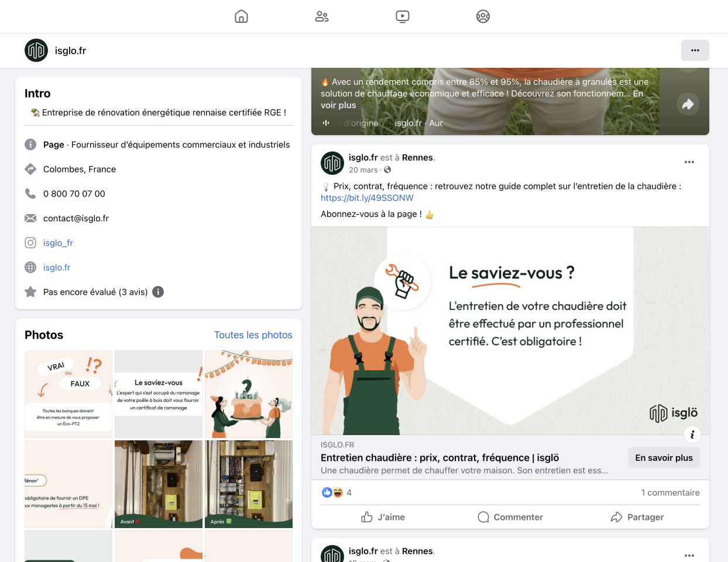Click the star icon beside Pas encore évalué

[30, 292]
